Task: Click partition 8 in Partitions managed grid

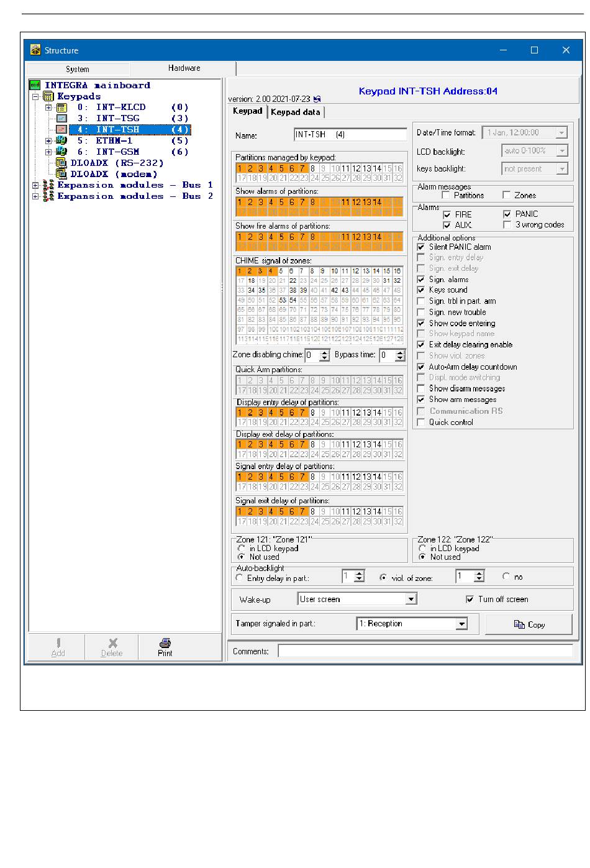Action: pyautogui.click(x=313, y=168)
